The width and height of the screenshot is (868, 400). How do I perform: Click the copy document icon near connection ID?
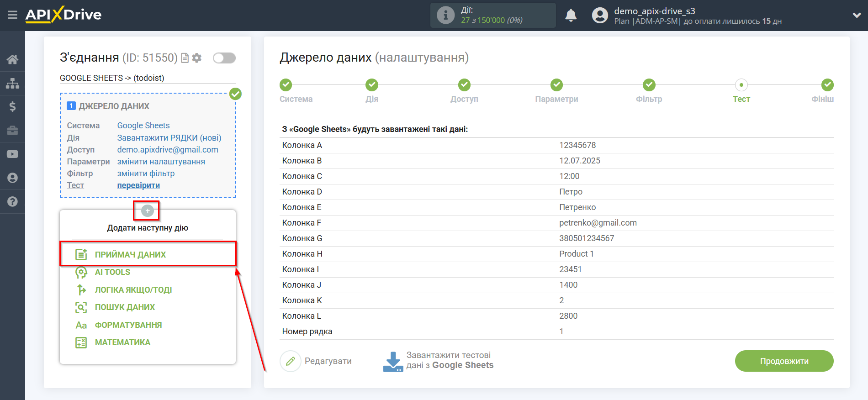[185, 58]
